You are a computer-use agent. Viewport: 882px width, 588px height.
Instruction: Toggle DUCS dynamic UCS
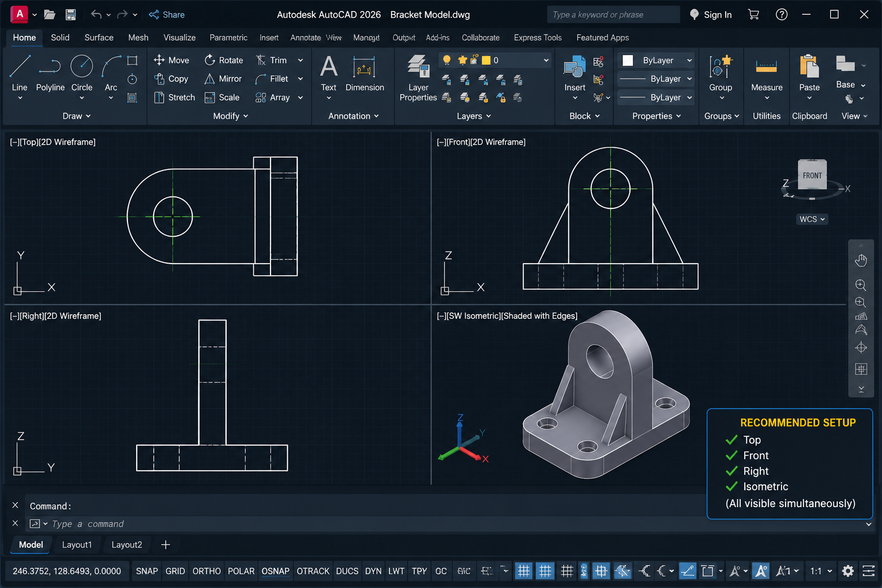tap(347, 571)
